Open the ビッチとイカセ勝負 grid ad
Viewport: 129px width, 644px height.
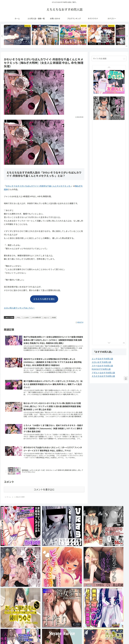point(62,567)
